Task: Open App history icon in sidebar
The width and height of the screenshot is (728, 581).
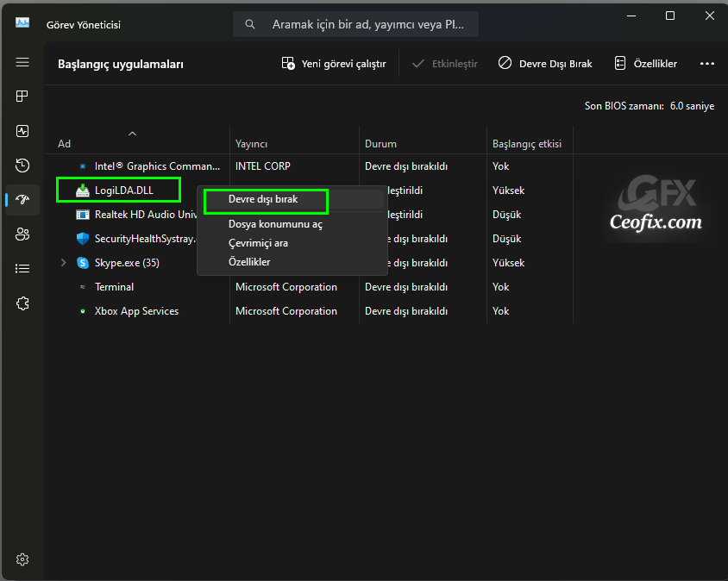Action: (x=22, y=166)
